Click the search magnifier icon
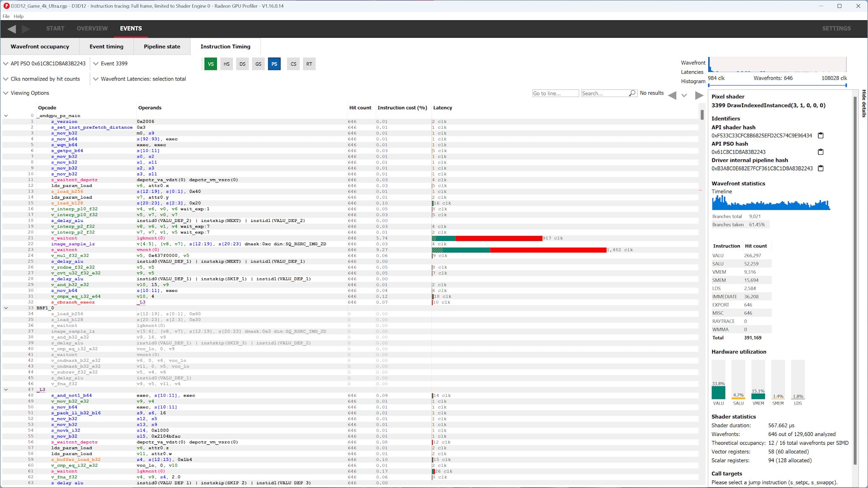The height and width of the screenshot is (488, 868). click(x=632, y=93)
